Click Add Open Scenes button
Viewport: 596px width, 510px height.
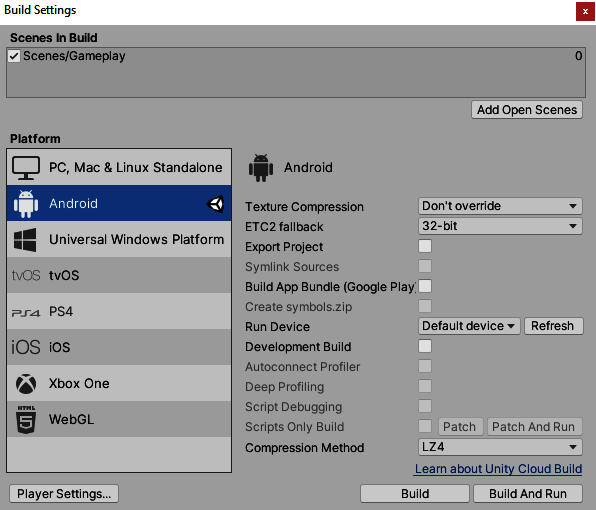tap(527, 110)
